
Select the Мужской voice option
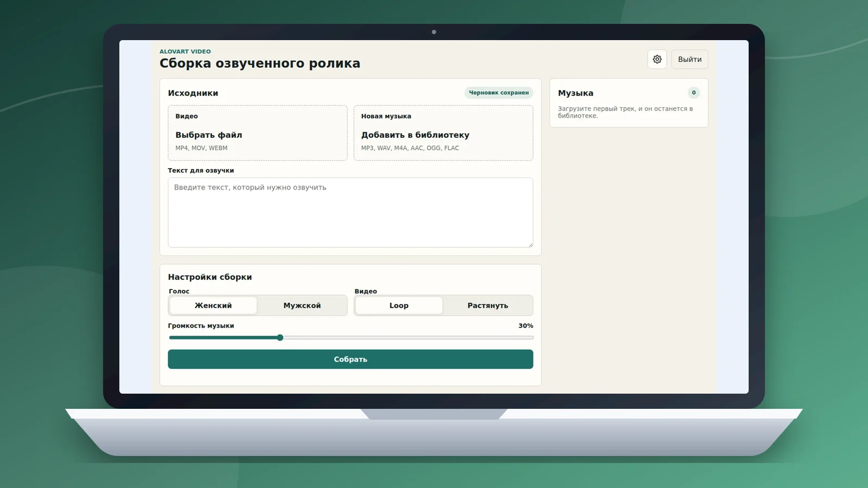302,305
